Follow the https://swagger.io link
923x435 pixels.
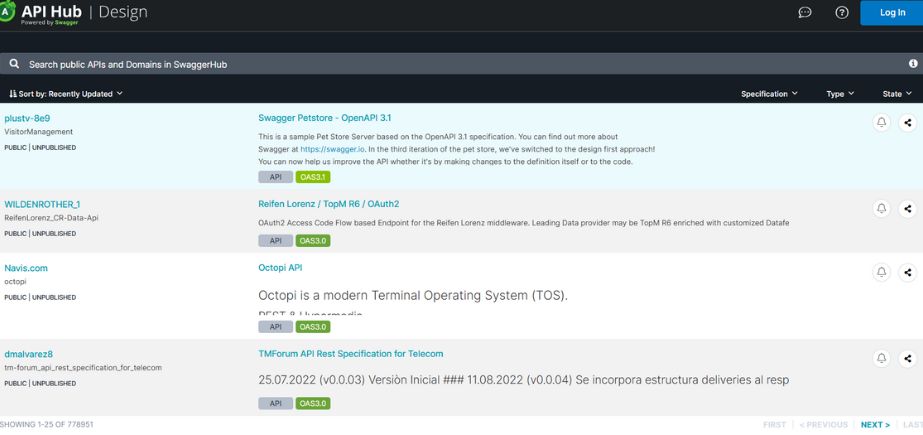pos(332,150)
